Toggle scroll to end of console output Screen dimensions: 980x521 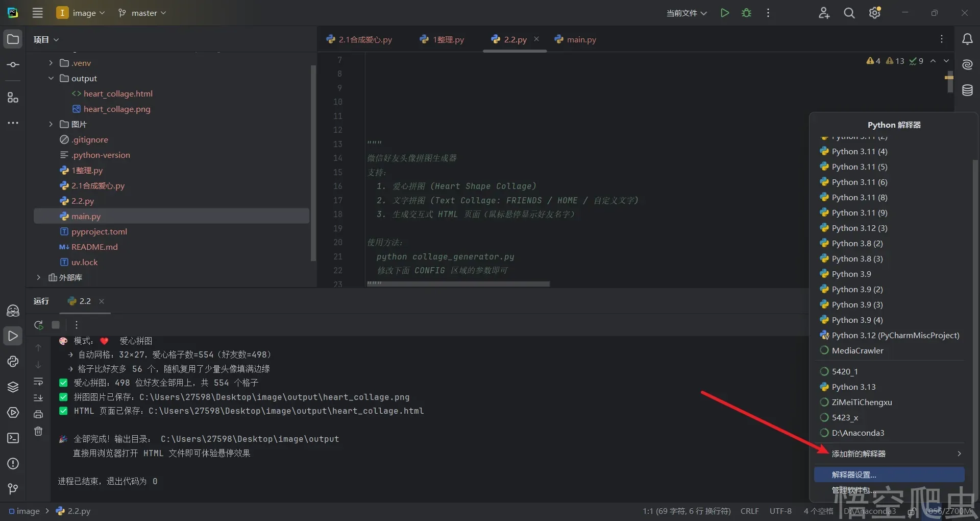(x=38, y=398)
